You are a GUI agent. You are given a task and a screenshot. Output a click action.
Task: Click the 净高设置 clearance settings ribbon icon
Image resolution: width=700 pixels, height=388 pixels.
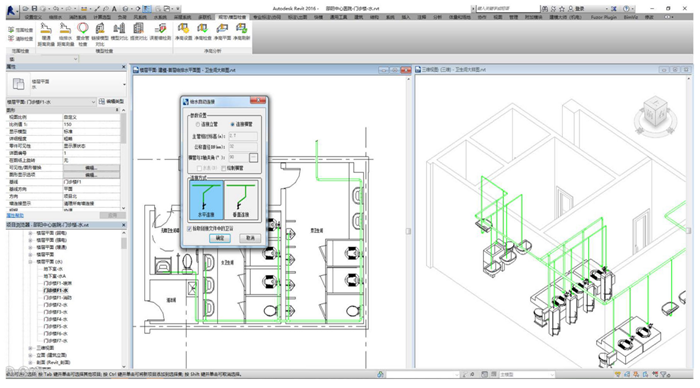pyautogui.click(x=183, y=29)
